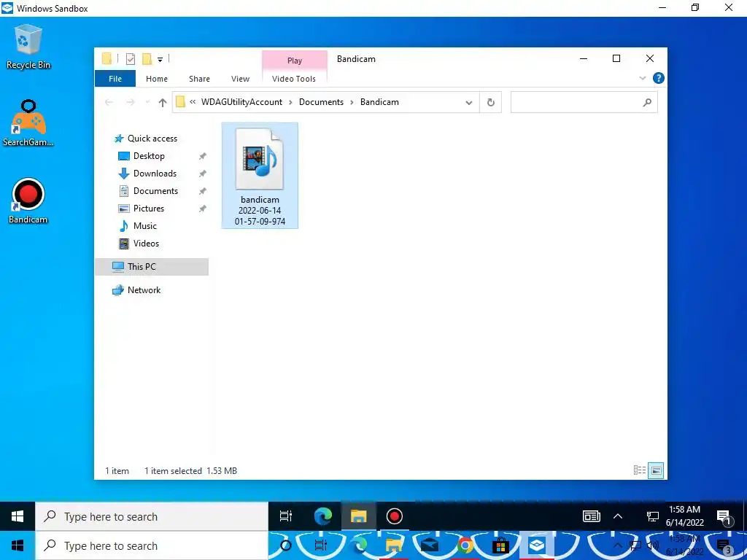
Task: Select the bandicam 2022-06-14 video file
Action: pyautogui.click(x=260, y=175)
